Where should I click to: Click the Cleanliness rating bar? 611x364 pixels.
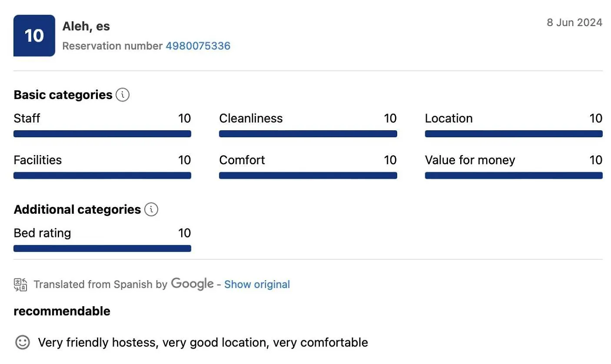pos(308,134)
